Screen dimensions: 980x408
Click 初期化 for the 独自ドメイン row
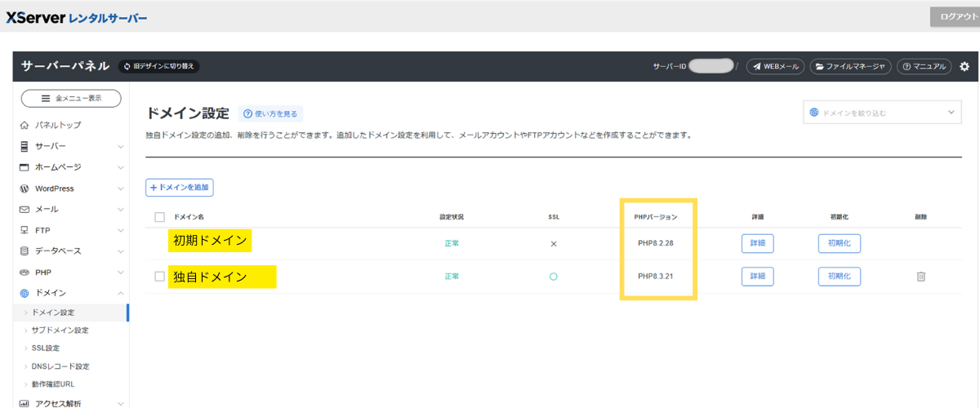coord(839,277)
